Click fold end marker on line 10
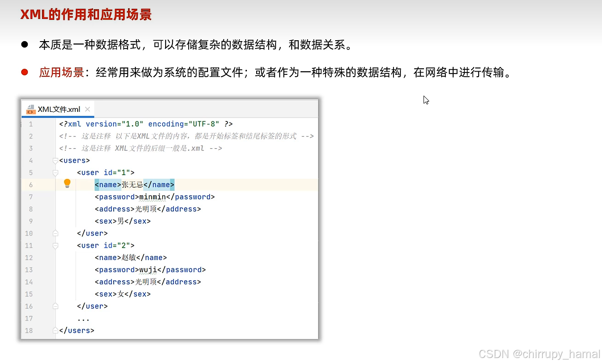The width and height of the screenshot is (602, 364). pyautogui.click(x=55, y=233)
